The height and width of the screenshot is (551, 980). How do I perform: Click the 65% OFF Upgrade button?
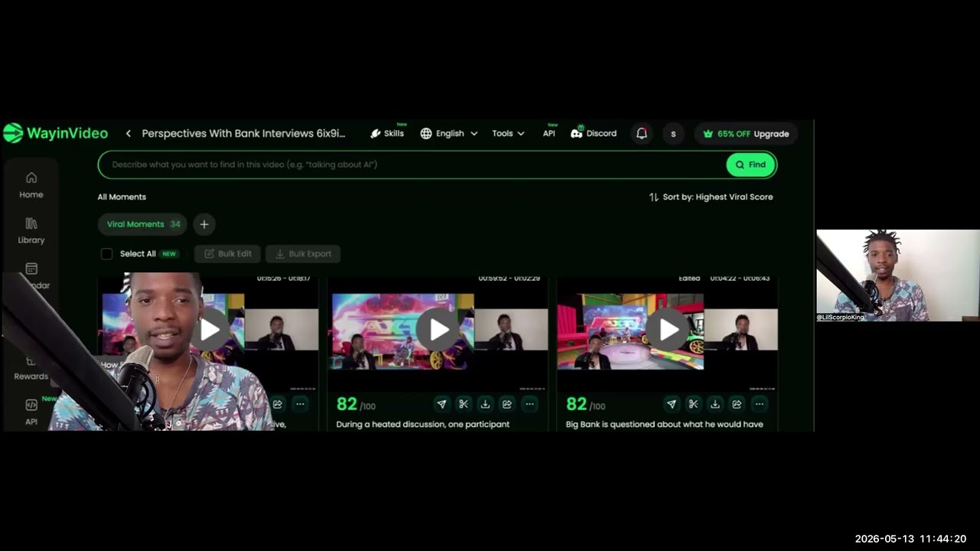(x=746, y=133)
